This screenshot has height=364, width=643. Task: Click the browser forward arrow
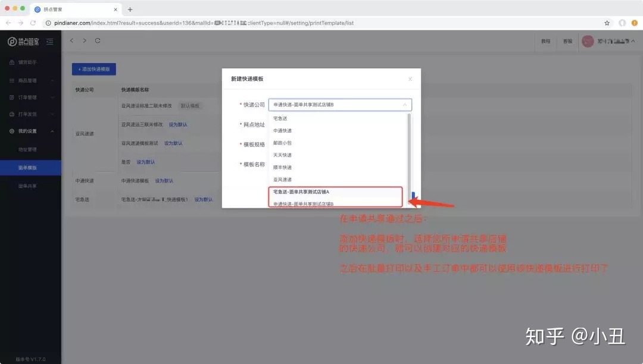tap(20, 23)
